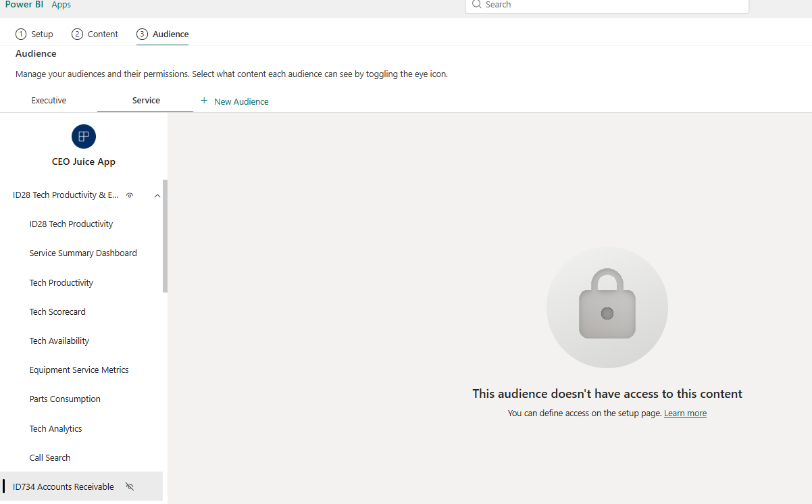The height and width of the screenshot is (504, 812).
Task: Collapse the ID28 Tech Productivity section chevron
Action: tap(157, 195)
